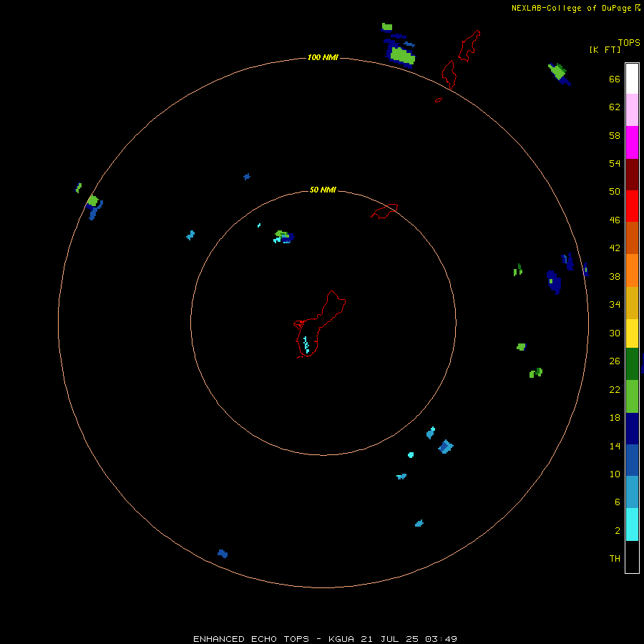Click the legend value '66'
The height and width of the screenshot is (644, 644).
(615, 79)
